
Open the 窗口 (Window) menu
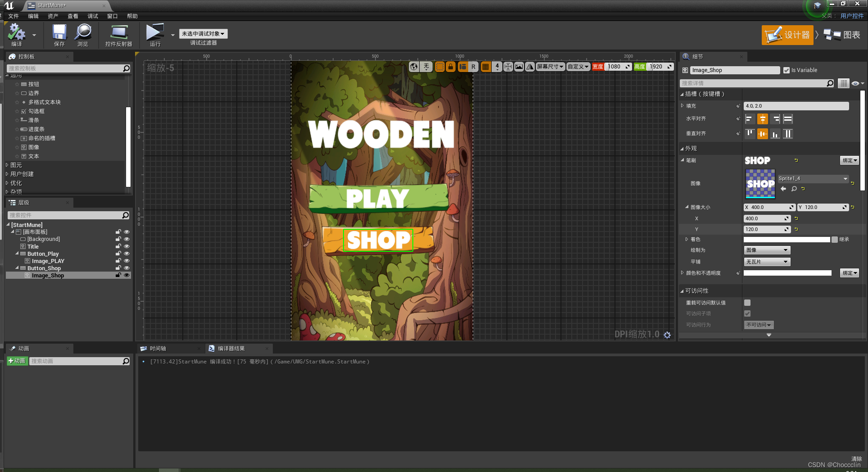(113, 16)
